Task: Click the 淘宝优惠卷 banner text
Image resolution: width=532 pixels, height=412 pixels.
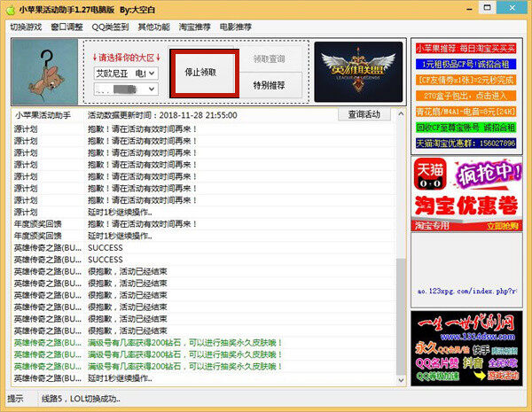Action: (x=466, y=206)
